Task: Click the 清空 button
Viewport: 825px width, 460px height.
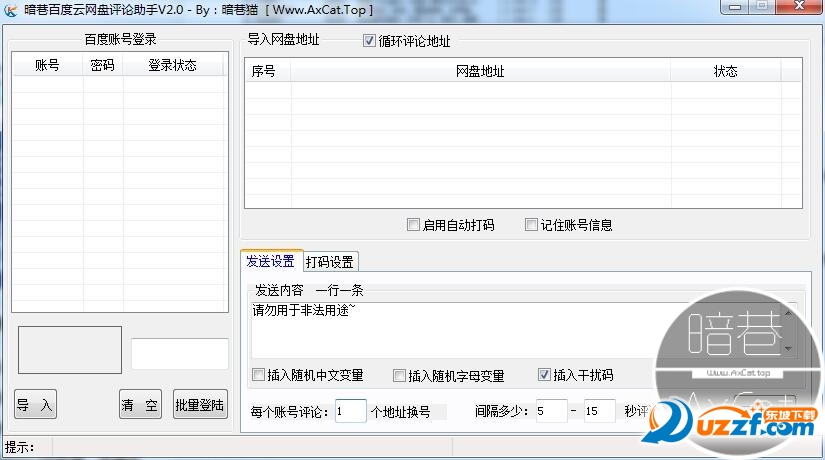Action: (x=140, y=404)
